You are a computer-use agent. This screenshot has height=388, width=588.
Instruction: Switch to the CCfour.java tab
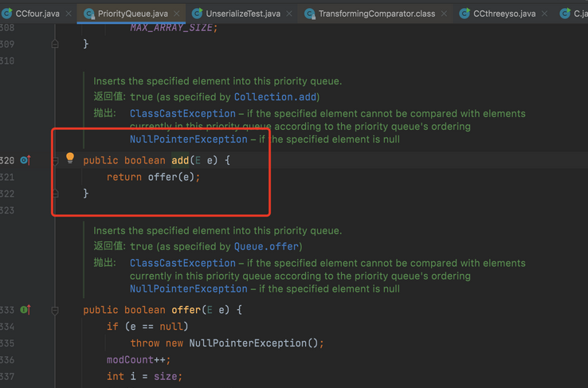click(37, 14)
